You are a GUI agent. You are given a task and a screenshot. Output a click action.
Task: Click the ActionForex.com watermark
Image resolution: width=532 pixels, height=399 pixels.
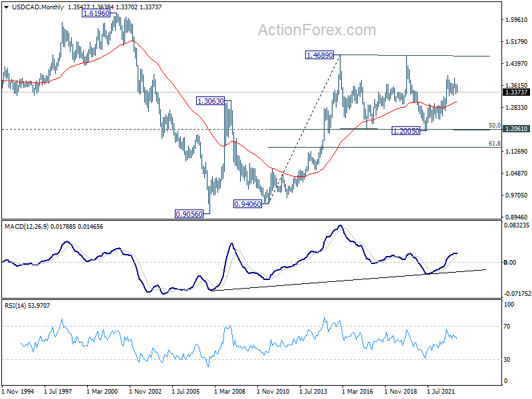tap(317, 30)
